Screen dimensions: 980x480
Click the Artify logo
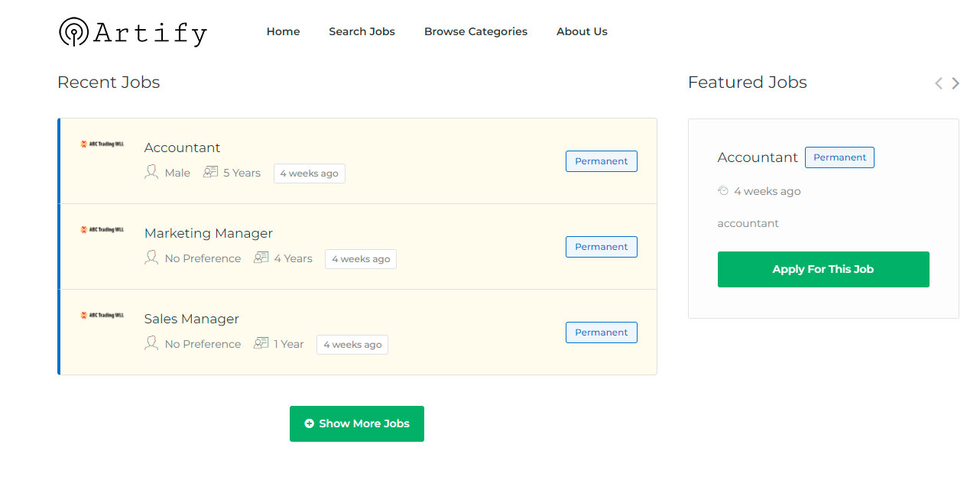tap(133, 32)
